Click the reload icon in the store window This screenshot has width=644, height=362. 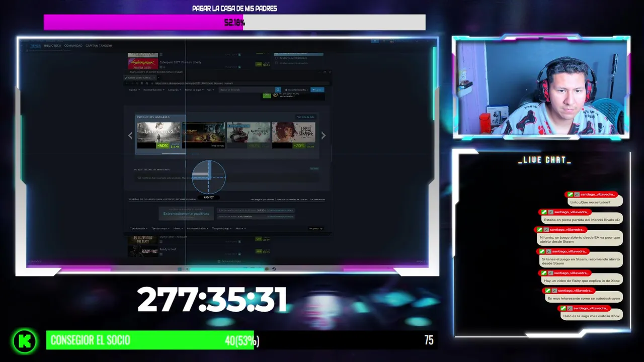[x=137, y=83]
